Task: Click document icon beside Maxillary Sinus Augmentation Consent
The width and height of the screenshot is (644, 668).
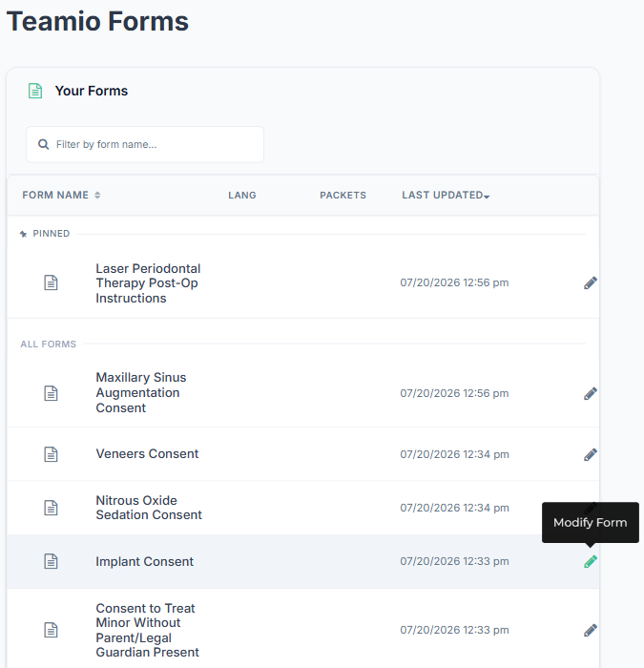Action: (x=52, y=393)
